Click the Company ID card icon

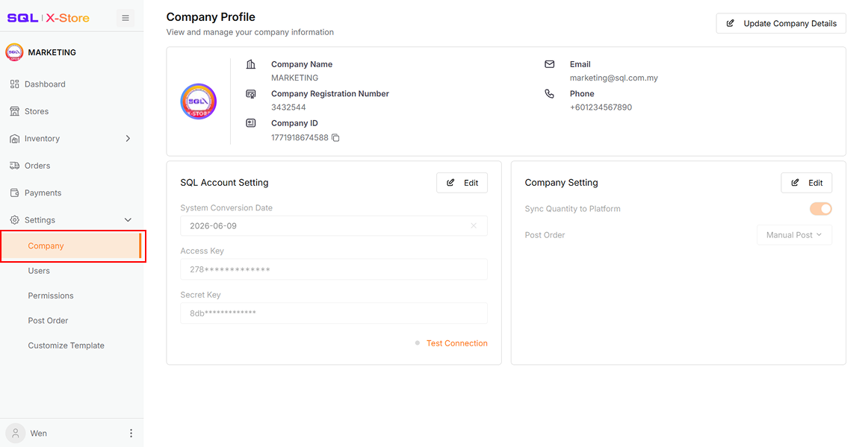pyautogui.click(x=251, y=123)
